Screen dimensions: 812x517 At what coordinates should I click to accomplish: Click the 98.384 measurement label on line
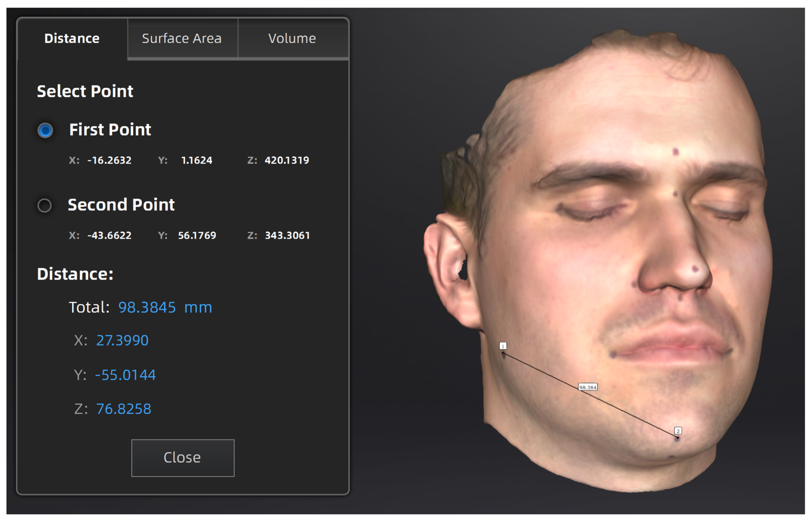coord(588,387)
